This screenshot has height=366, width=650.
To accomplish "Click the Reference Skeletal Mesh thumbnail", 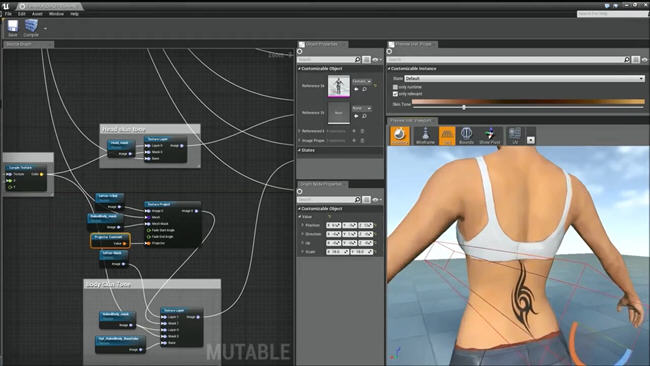I will click(339, 86).
